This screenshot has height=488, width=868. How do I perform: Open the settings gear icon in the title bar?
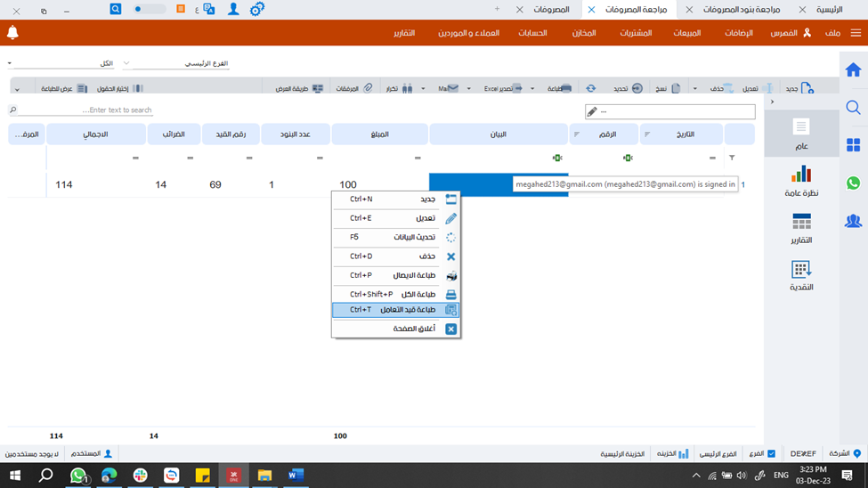point(257,9)
